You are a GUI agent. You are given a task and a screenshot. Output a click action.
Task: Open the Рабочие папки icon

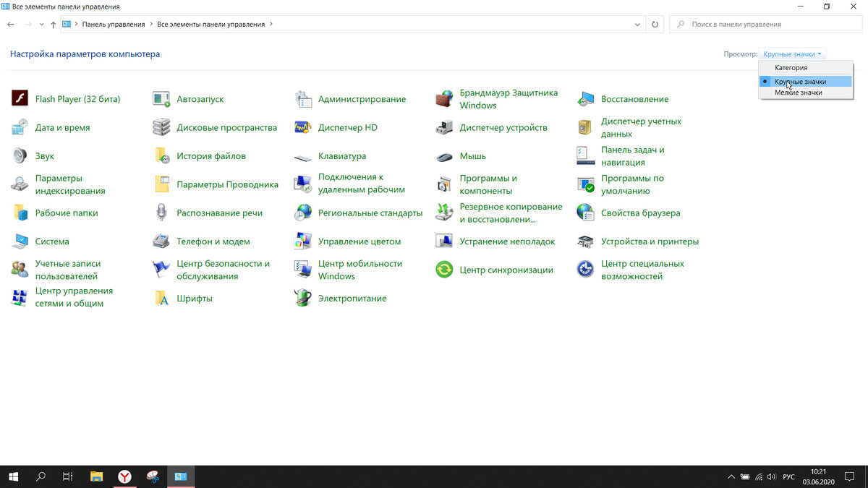pyautogui.click(x=20, y=213)
